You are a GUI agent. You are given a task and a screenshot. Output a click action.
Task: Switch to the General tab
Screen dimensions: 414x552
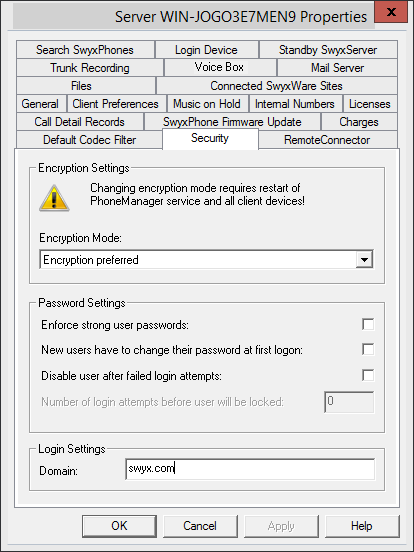point(41,104)
